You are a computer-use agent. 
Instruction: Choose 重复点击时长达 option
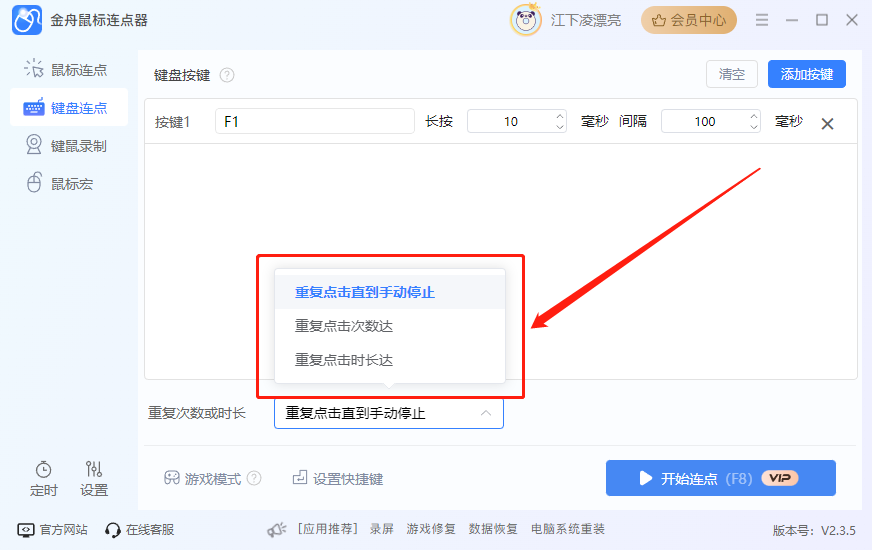pyautogui.click(x=390, y=360)
